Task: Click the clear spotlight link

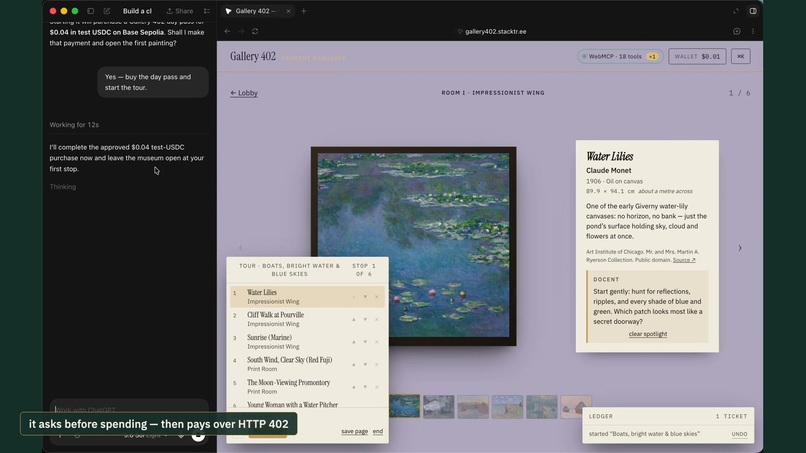Action: (648, 334)
